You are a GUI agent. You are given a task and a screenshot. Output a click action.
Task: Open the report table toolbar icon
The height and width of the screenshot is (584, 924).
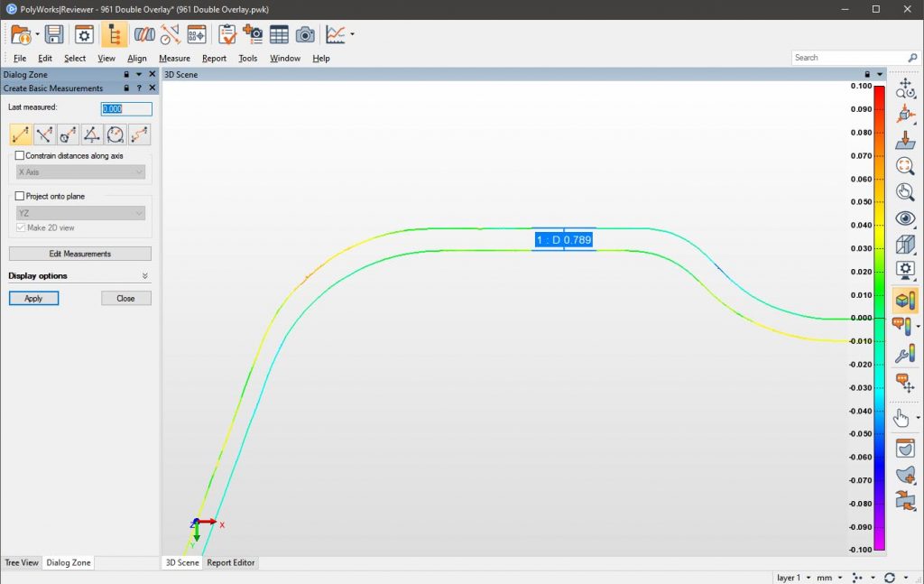click(x=280, y=35)
